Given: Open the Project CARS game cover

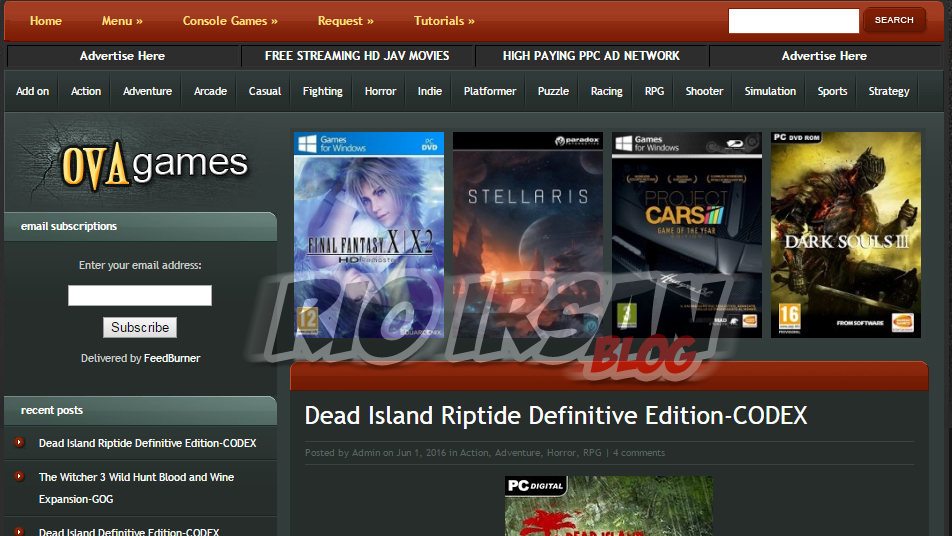Looking at the screenshot, I should tap(687, 235).
